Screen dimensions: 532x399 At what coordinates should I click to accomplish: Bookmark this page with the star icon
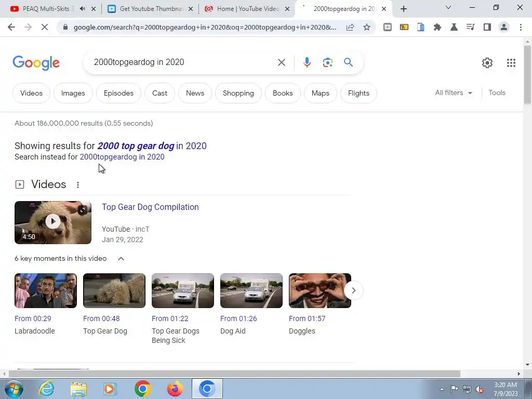[x=367, y=27]
